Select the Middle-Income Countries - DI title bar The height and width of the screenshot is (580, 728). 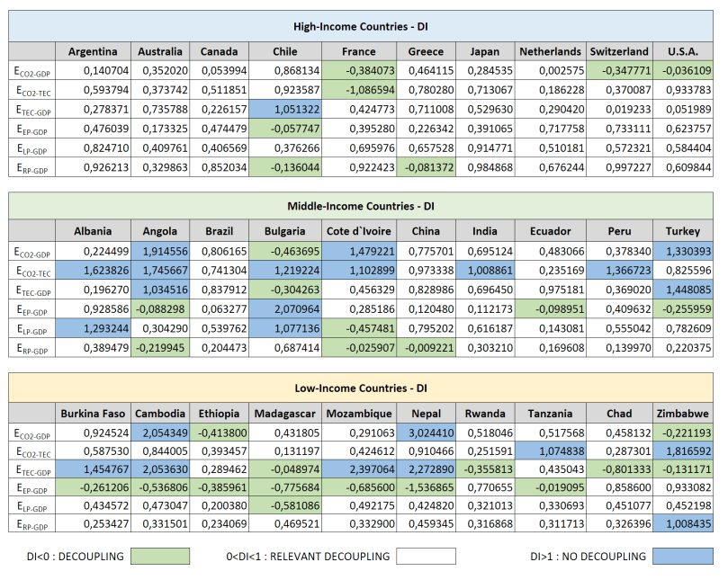point(361,206)
